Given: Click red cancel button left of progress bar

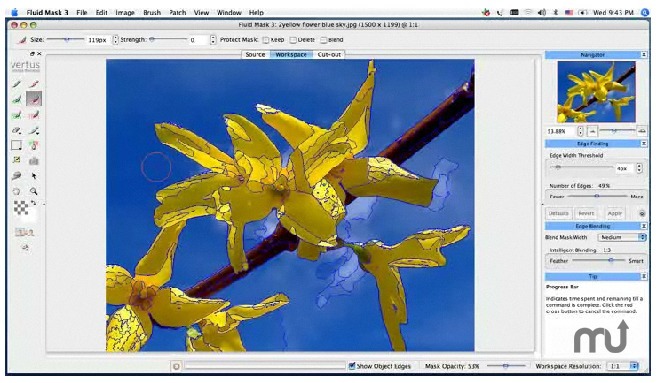Looking at the screenshot, I should 176,367.
